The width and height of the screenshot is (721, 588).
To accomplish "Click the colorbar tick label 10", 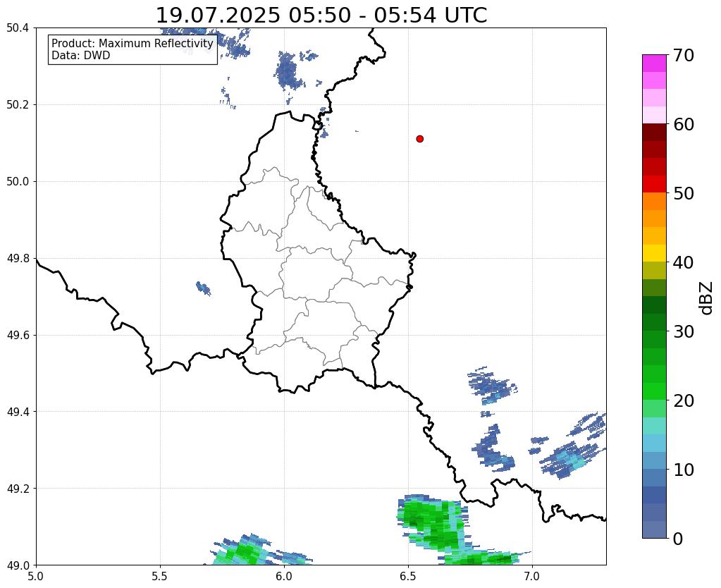I will click(683, 470).
